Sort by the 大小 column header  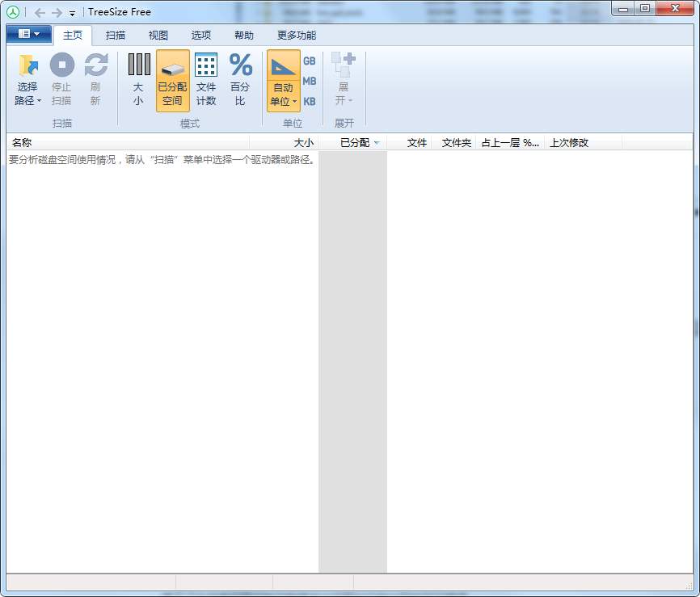284,143
